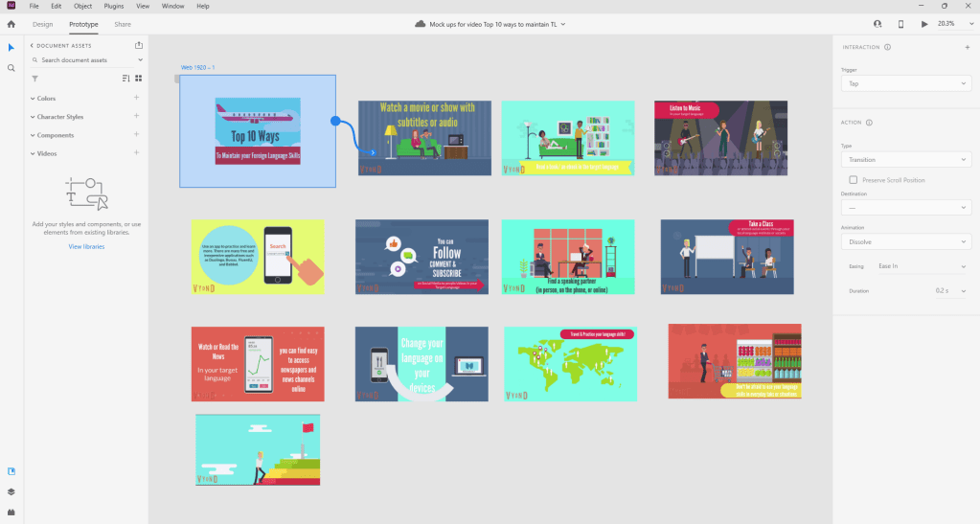980x524 pixels.
Task: Activate the Zoom magnifier tool
Action: tap(11, 68)
